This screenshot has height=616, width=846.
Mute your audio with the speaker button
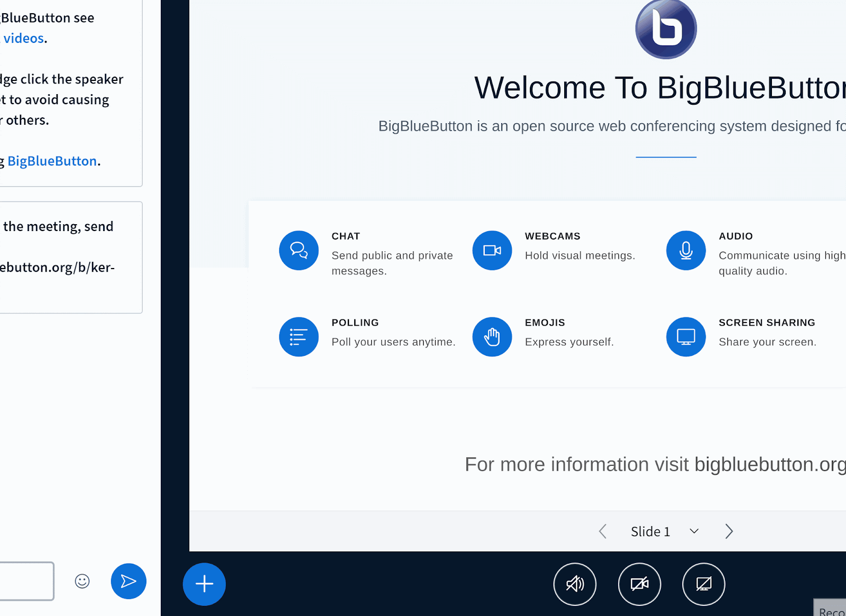tap(575, 584)
